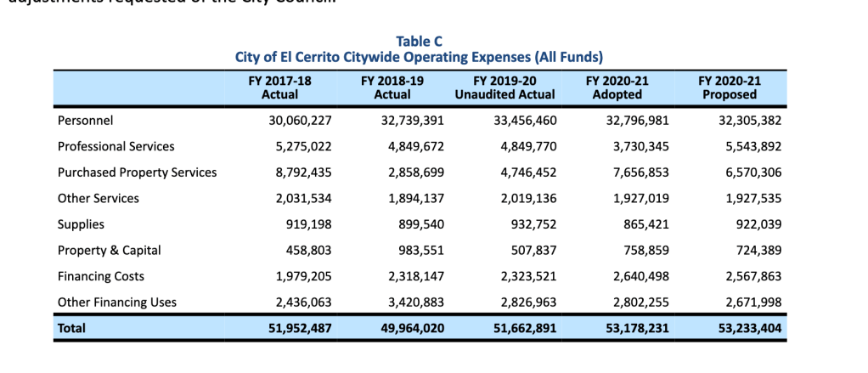Click the FY 2020-21 Proposed column header
Image resolution: width=868 pixels, height=373 pixels.
click(730, 88)
